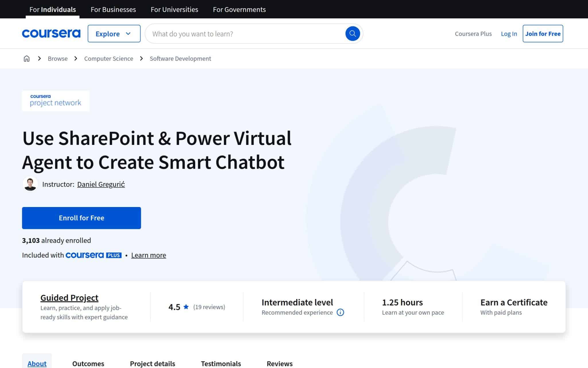
Task: Click the 'Intermediate level' heading
Action: click(x=297, y=302)
